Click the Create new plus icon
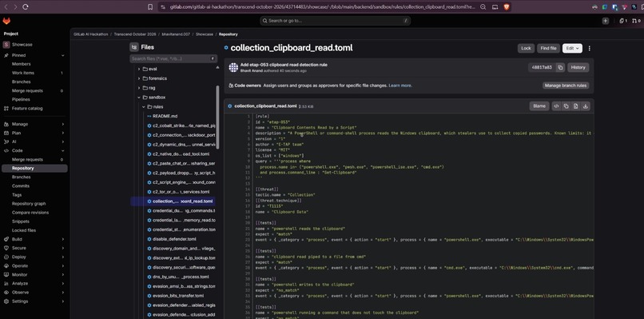Screen dimensions: 644x319 [606, 21]
